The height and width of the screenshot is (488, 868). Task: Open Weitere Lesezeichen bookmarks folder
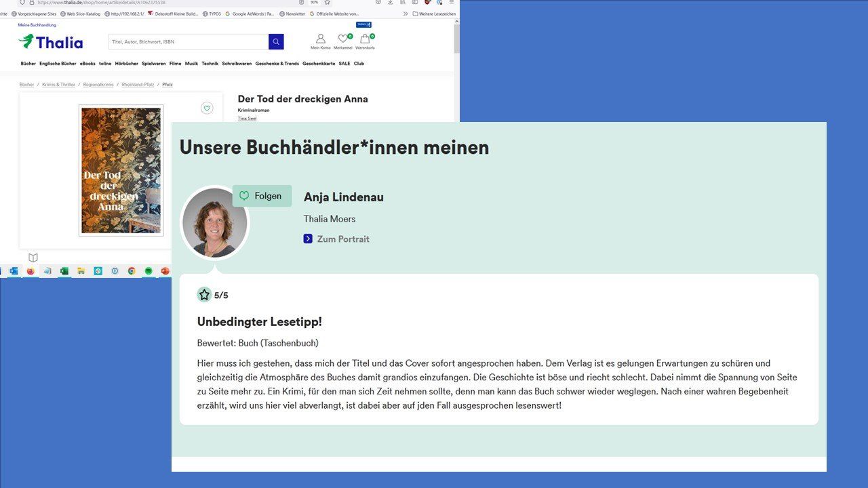click(x=434, y=14)
